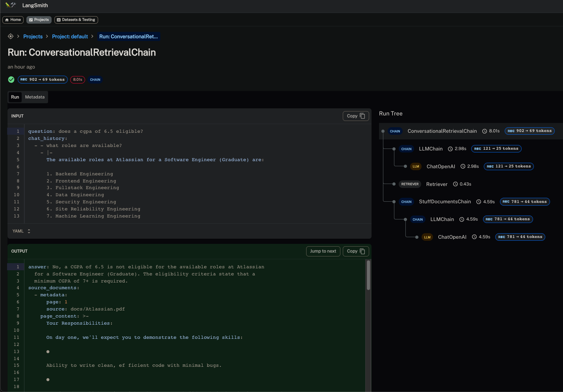Click CHAIN badge beside LLMChain 4.59s

click(x=418, y=219)
